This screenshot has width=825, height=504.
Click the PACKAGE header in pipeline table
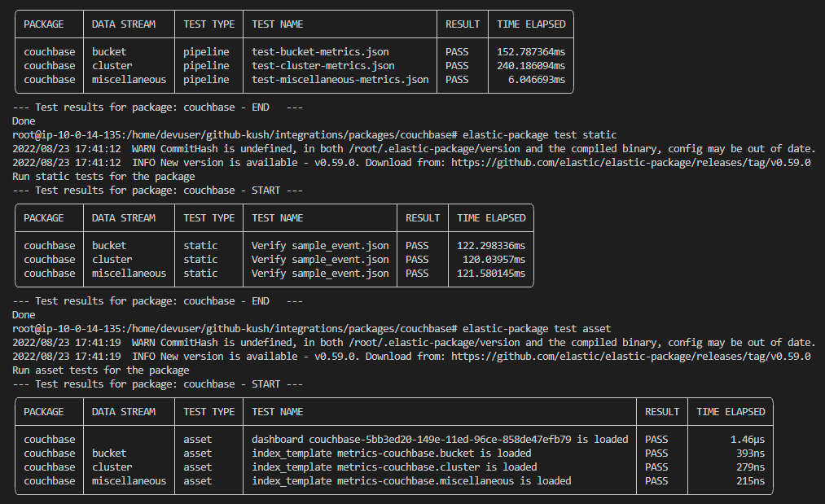click(44, 24)
